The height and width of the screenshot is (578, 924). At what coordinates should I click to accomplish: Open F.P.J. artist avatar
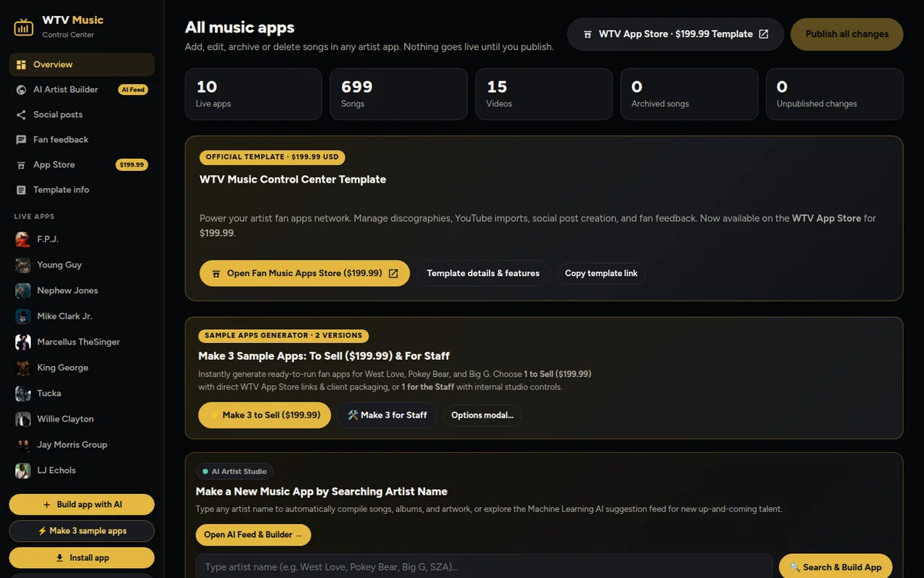(23, 240)
